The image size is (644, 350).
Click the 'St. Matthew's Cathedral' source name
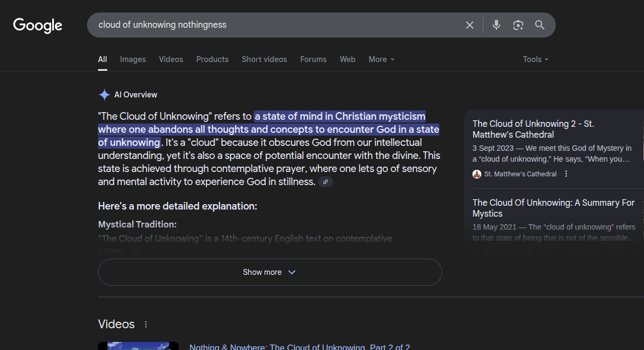pos(520,174)
